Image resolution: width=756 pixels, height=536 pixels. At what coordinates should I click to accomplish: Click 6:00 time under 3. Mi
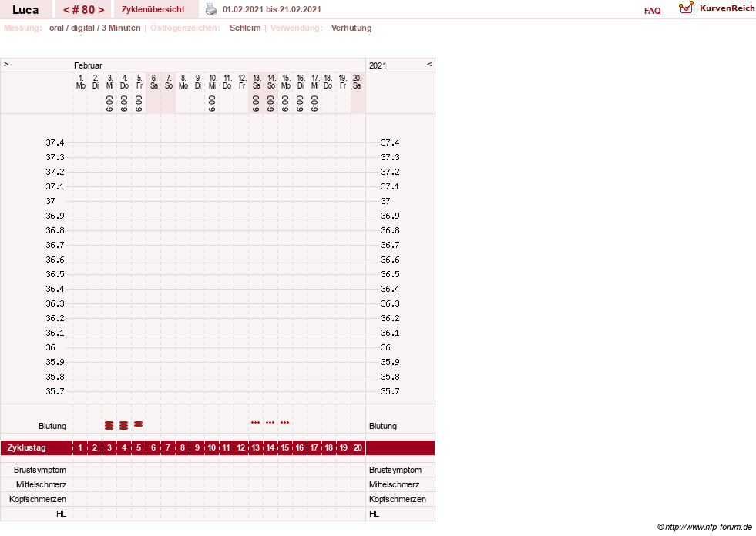[109, 103]
